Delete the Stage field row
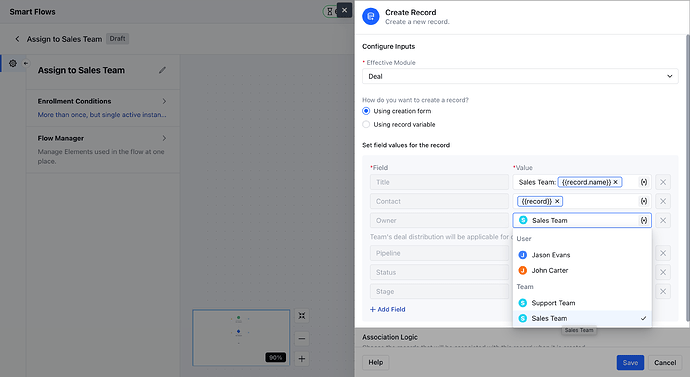The image size is (690, 377). (x=663, y=291)
